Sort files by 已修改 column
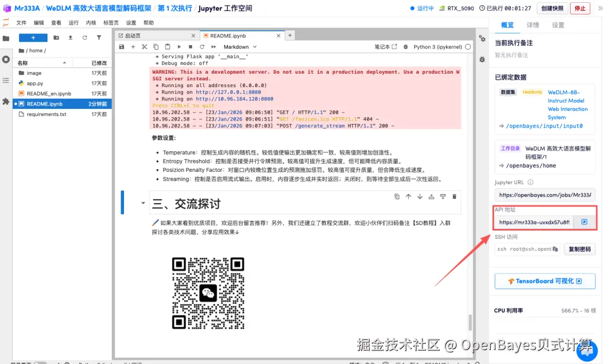This screenshot has height=364, width=603. click(x=92, y=63)
